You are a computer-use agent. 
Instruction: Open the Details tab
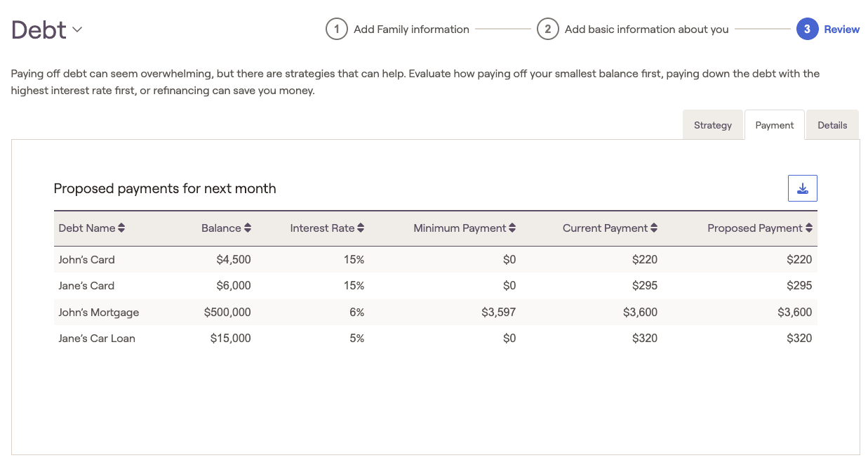pyautogui.click(x=832, y=125)
